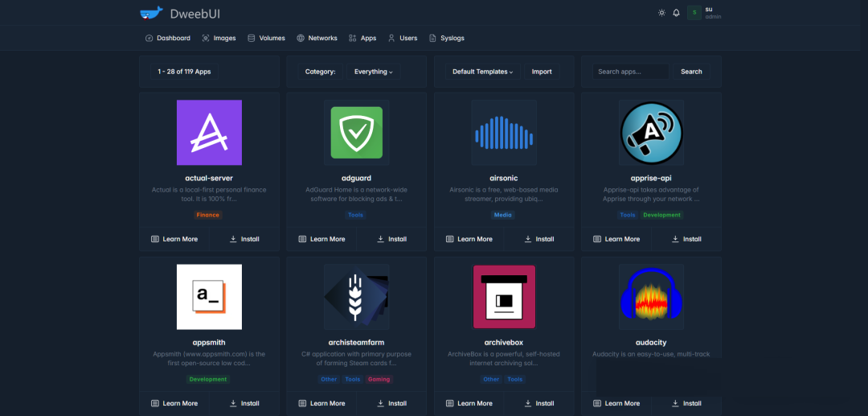The image size is (868, 416).
Task: Go to the Dashboard tab
Action: pyautogui.click(x=168, y=39)
